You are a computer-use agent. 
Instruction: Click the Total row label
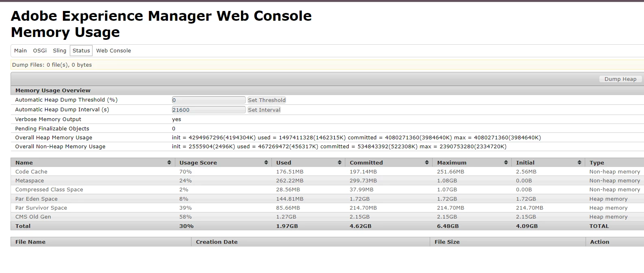point(23,226)
